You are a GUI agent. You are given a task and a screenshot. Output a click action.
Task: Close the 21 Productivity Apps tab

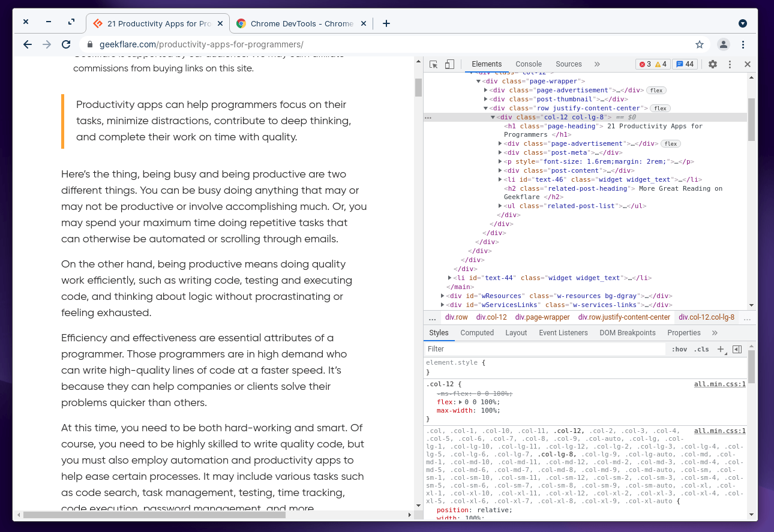point(220,23)
